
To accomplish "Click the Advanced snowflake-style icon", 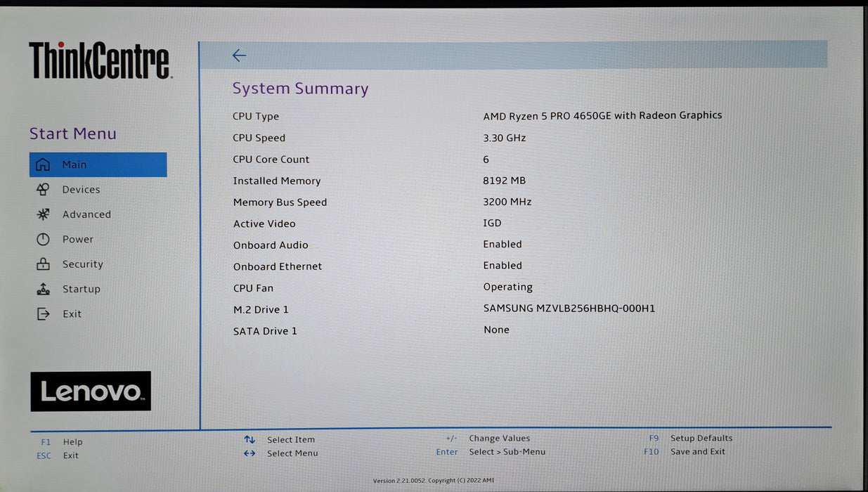I will (x=43, y=214).
